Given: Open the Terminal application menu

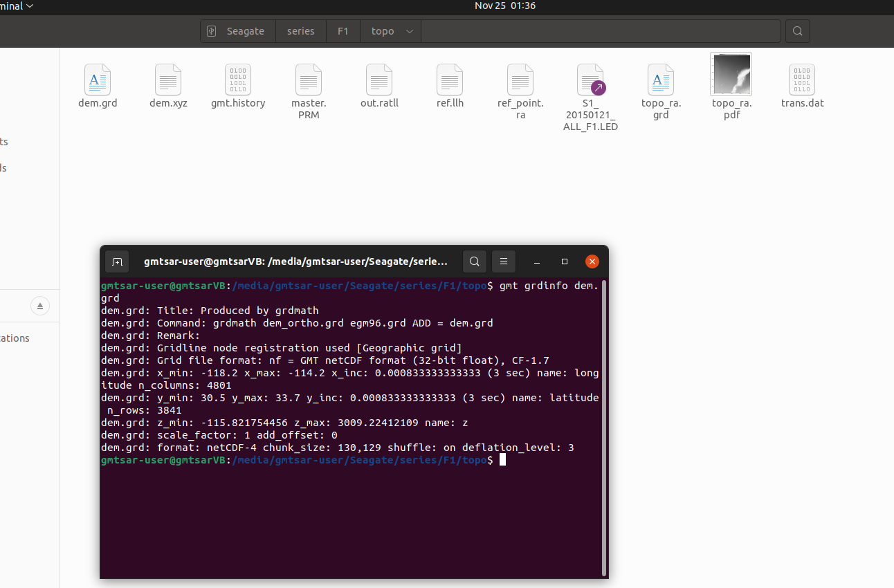Looking at the screenshot, I should [15, 6].
